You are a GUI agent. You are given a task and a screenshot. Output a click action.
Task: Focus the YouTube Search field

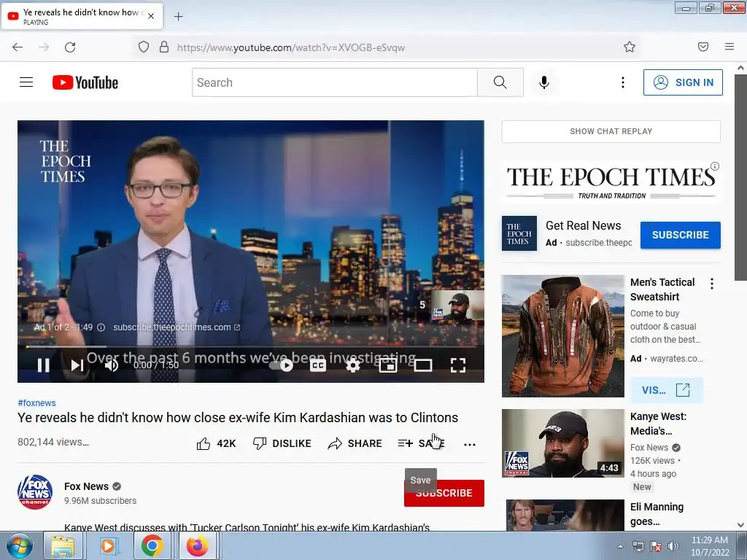click(335, 82)
